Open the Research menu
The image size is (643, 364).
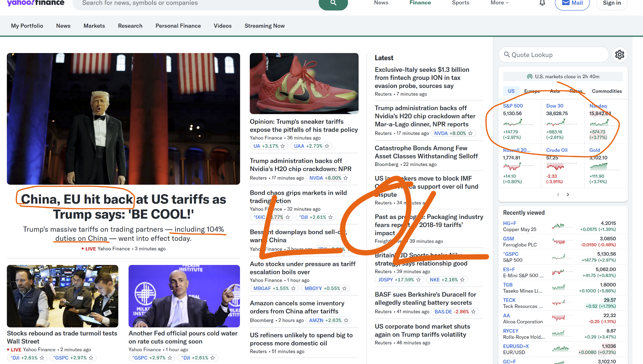(130, 26)
